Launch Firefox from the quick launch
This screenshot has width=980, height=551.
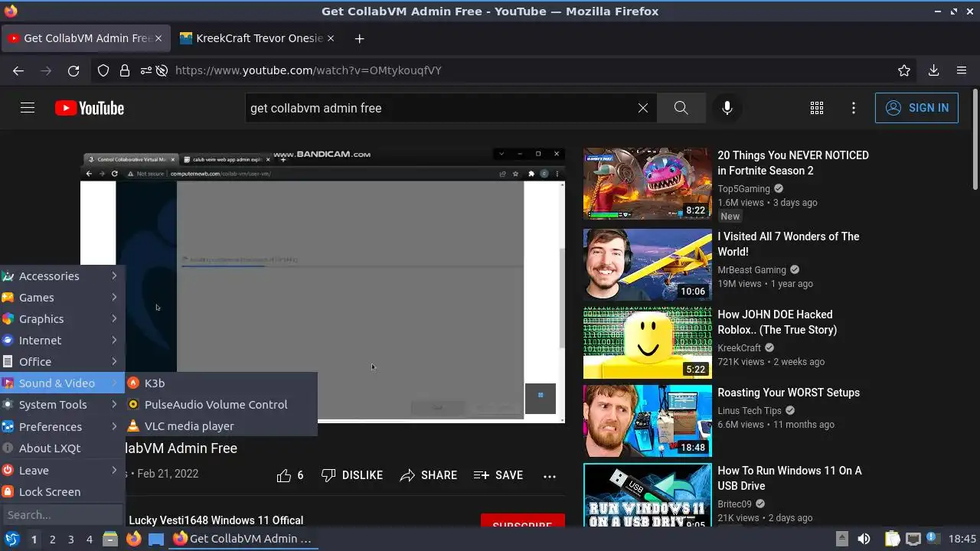(134, 539)
